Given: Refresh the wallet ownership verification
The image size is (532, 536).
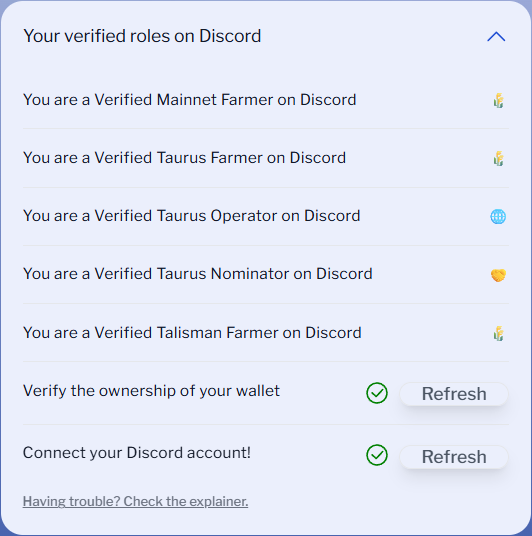Looking at the screenshot, I should tap(454, 394).
